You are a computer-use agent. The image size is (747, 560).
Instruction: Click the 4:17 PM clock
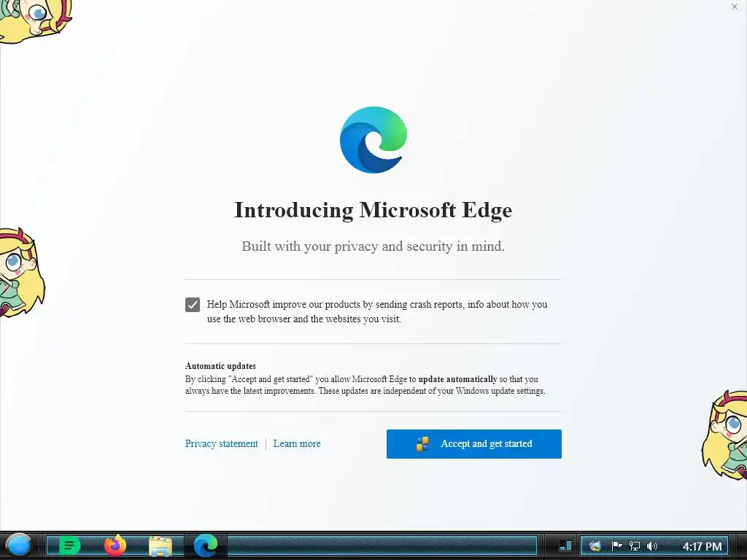click(x=703, y=546)
